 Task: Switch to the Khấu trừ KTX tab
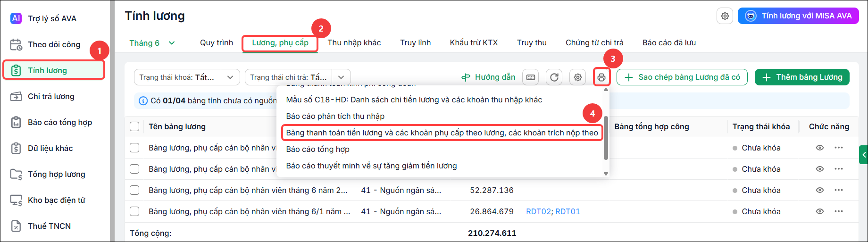[x=474, y=42]
